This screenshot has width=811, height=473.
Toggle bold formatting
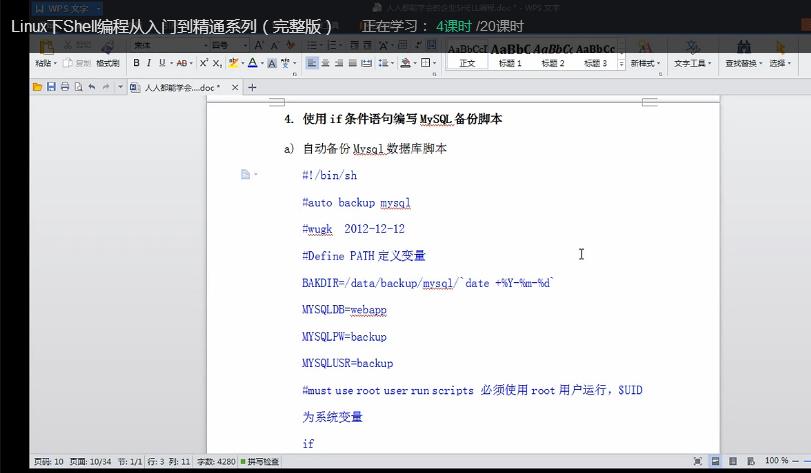[x=136, y=63]
